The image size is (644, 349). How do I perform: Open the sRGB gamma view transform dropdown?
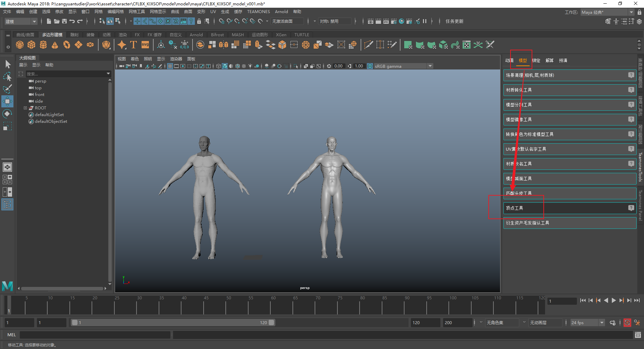[x=430, y=66]
